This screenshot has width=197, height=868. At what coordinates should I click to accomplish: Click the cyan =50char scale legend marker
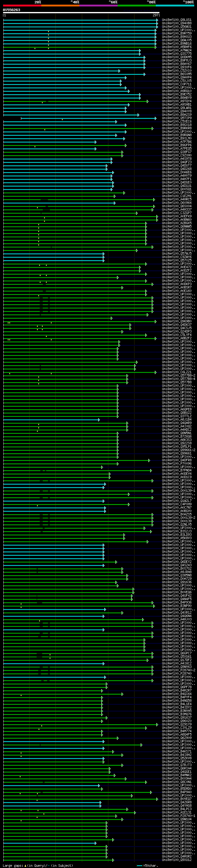coord(139,866)
